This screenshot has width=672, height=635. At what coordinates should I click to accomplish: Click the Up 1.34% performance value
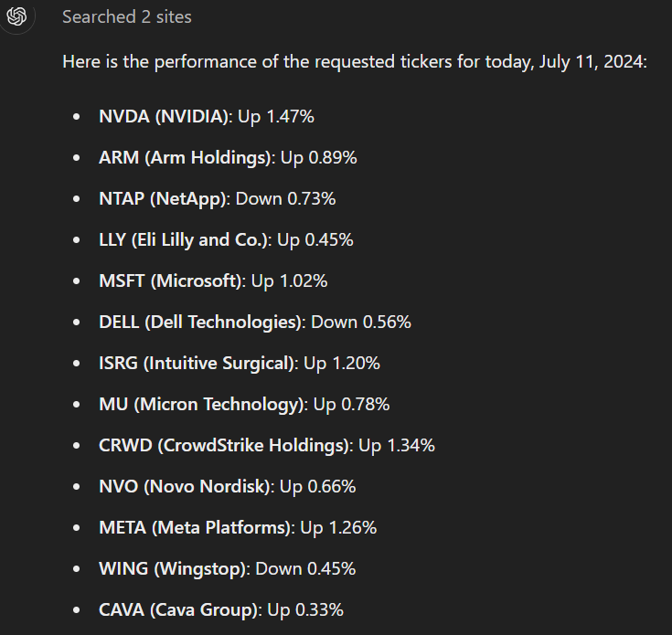[x=397, y=445]
